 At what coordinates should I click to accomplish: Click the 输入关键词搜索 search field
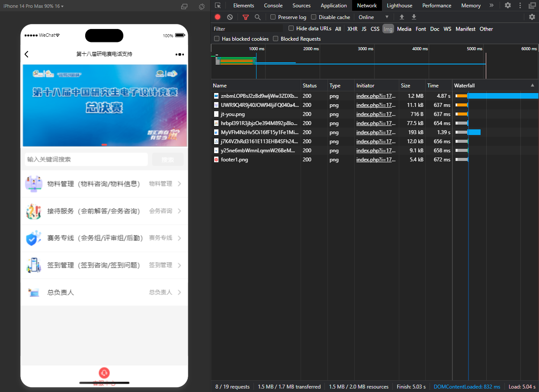[87, 159]
